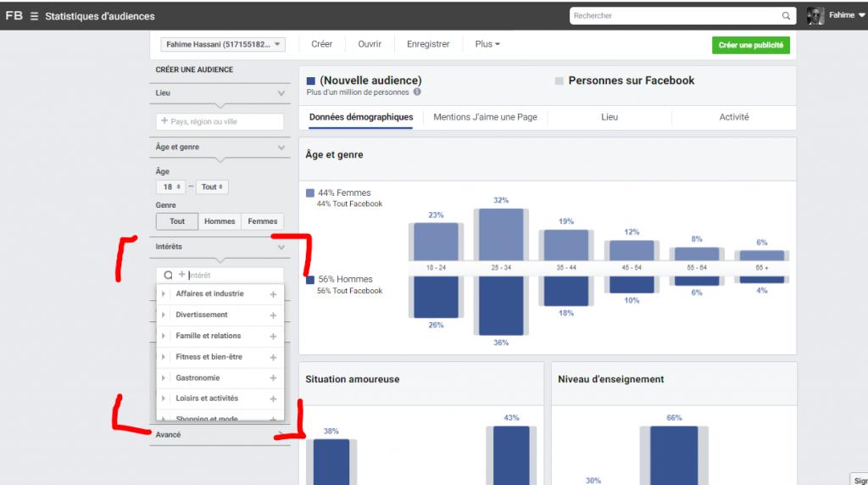The width and height of the screenshot is (868, 485).
Task: Add Fitness et bien-être with plus icon
Action: (273, 357)
